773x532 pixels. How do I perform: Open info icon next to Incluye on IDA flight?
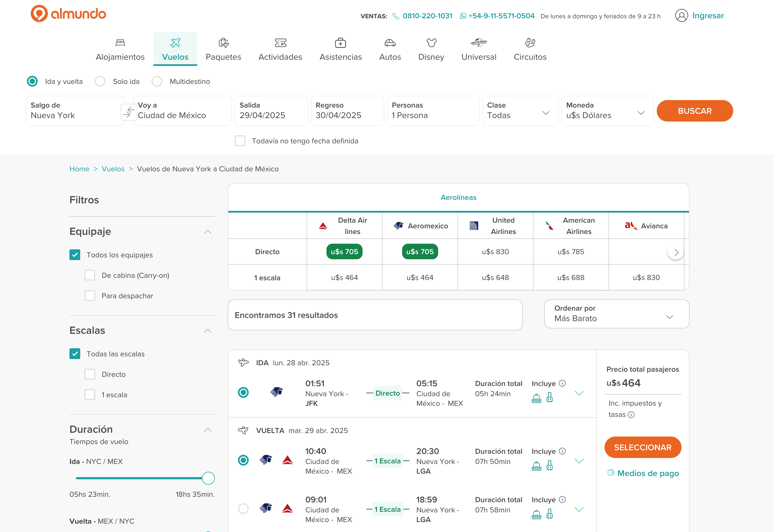[x=562, y=383]
